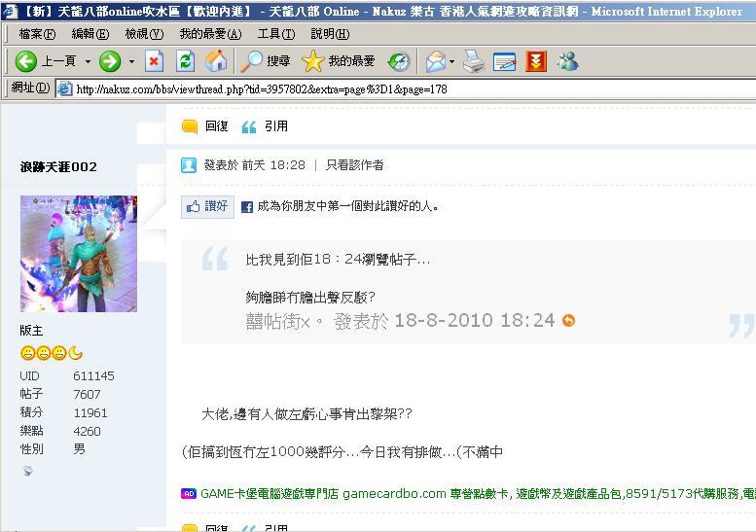
Task: Click the 積分 value 11961
Action: point(90,413)
